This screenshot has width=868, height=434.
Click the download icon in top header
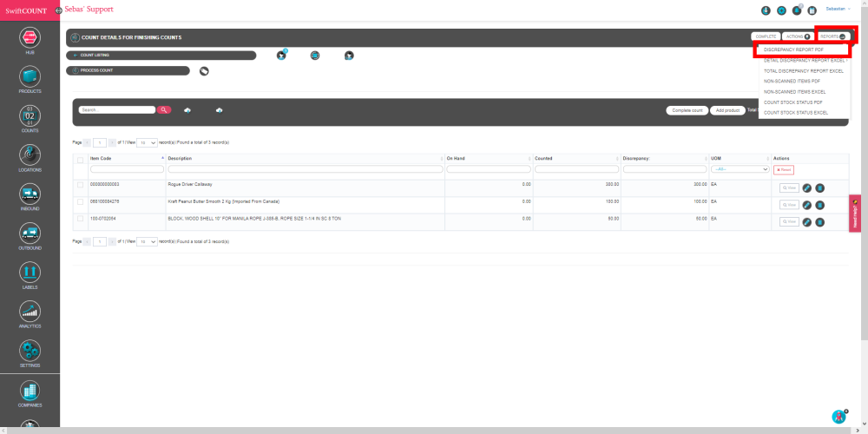(766, 10)
